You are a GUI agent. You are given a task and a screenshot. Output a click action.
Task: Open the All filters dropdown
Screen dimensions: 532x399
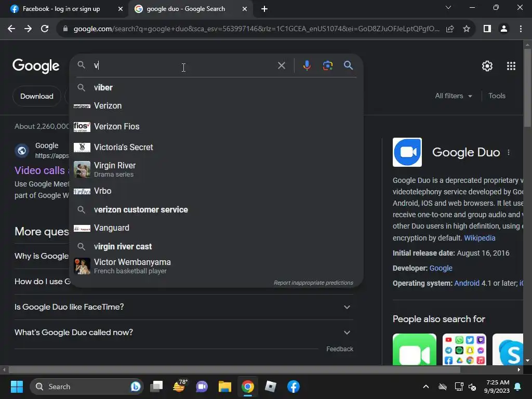453,96
